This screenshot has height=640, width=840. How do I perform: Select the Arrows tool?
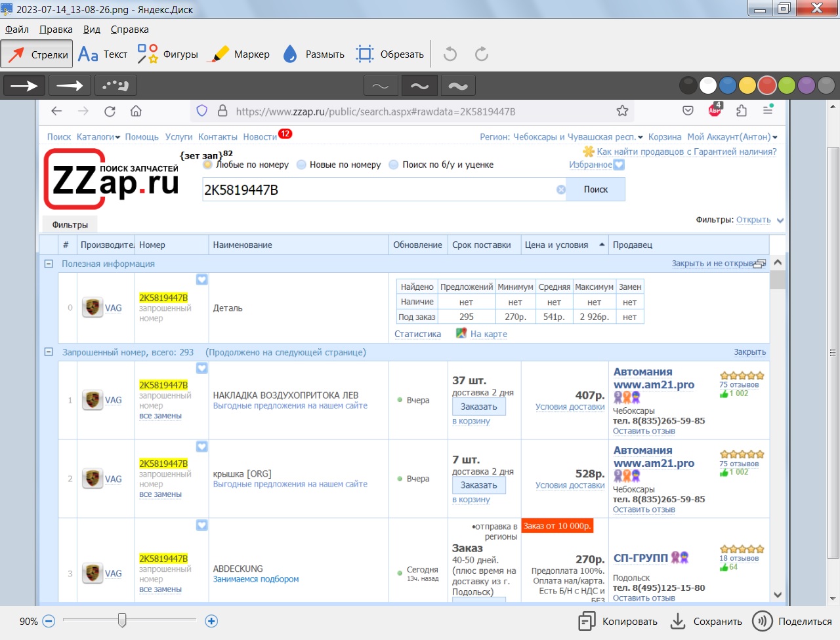point(37,54)
